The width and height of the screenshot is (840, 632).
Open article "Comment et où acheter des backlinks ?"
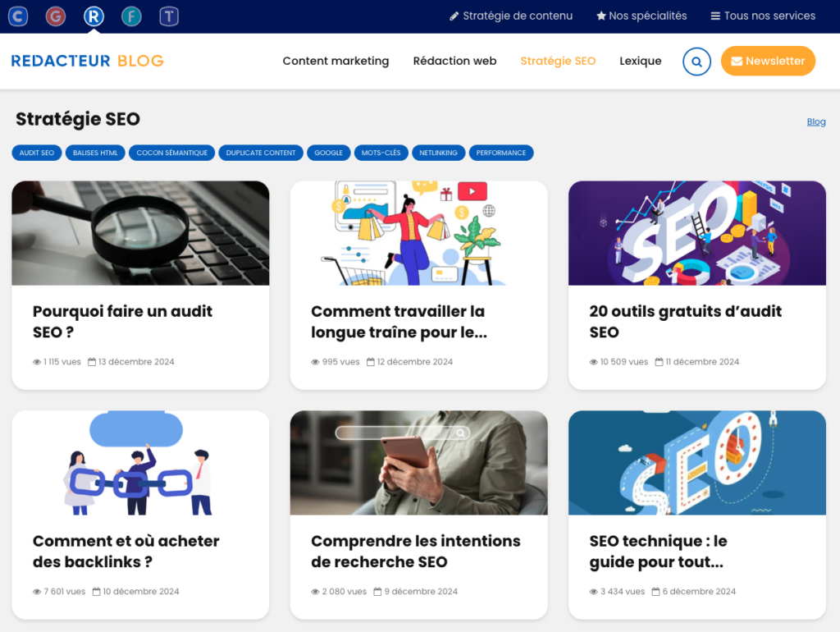point(126,552)
